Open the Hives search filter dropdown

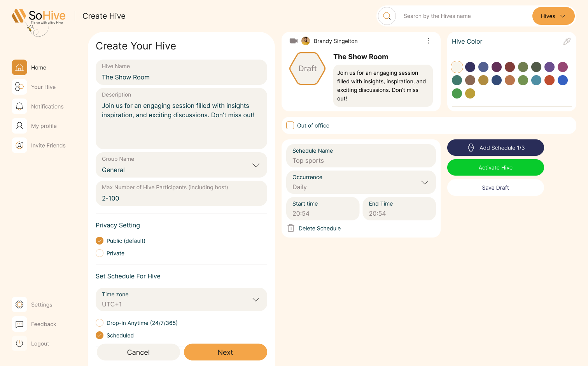pos(553,16)
